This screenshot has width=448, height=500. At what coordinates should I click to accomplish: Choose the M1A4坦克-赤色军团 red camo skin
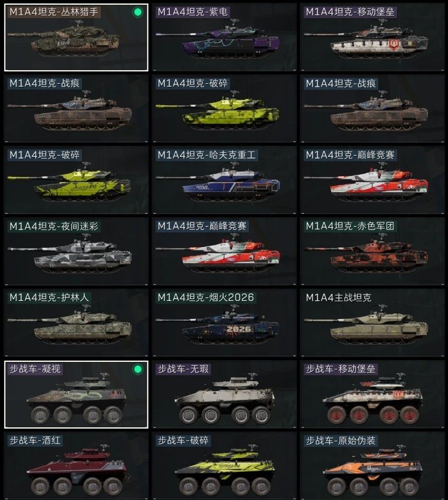372,252
